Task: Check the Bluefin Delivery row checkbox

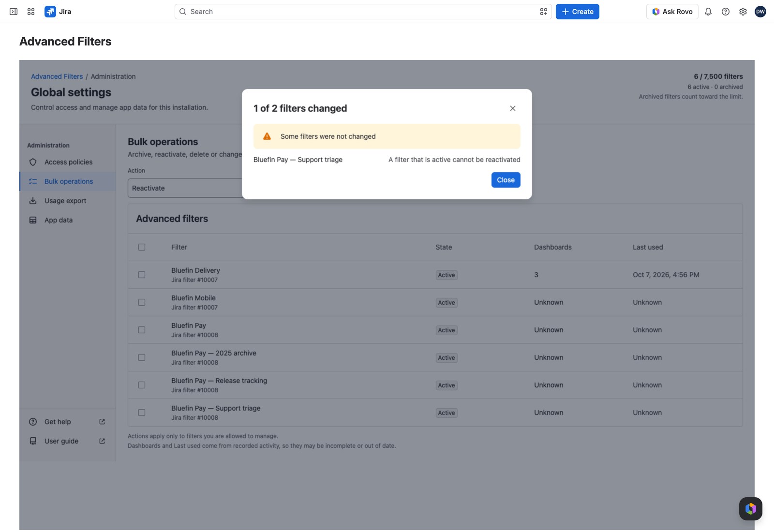Action: pyautogui.click(x=142, y=275)
